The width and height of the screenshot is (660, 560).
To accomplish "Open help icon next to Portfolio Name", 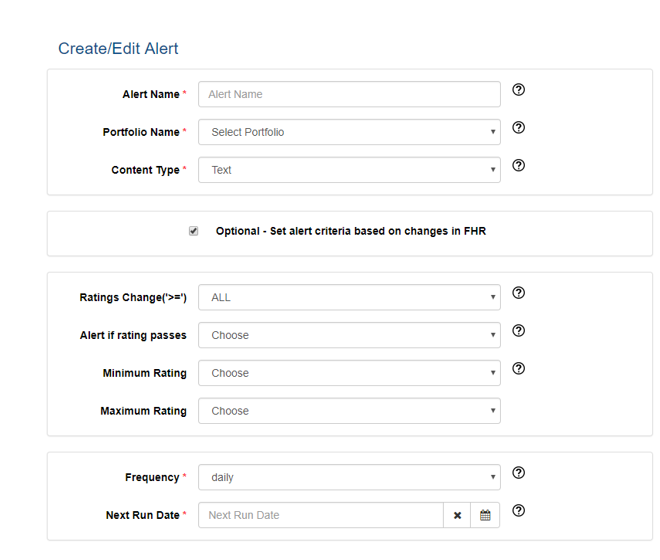I will (518, 128).
